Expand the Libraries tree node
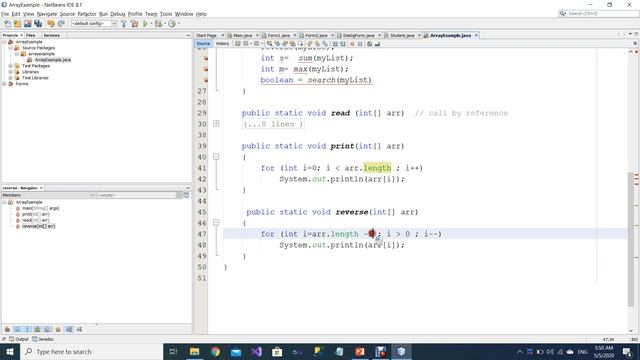Viewport: 640px width, 360px height. 11,72
